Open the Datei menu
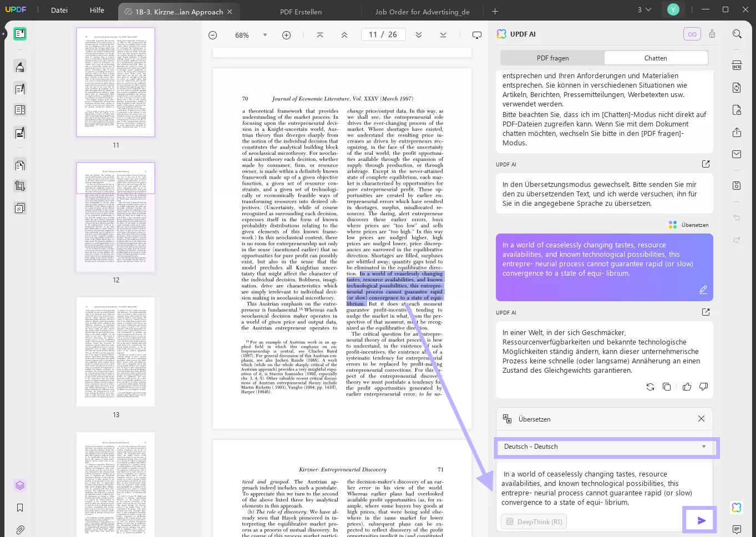756x537 pixels. (x=59, y=9)
